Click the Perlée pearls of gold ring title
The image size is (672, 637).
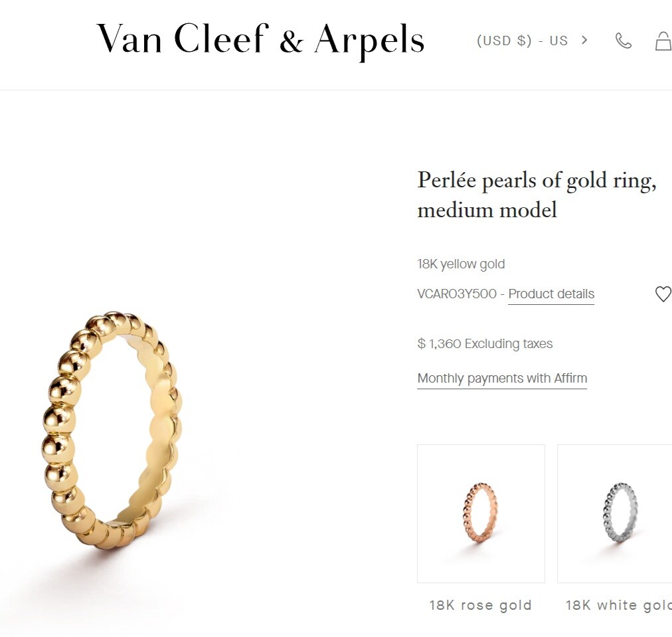click(x=537, y=180)
